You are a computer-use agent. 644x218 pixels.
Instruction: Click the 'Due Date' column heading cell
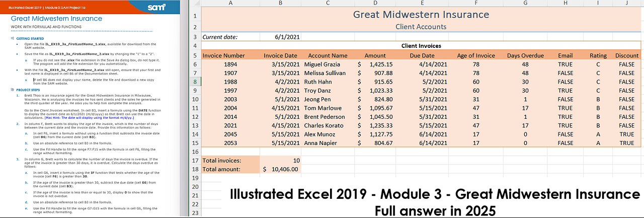pyautogui.click(x=423, y=56)
